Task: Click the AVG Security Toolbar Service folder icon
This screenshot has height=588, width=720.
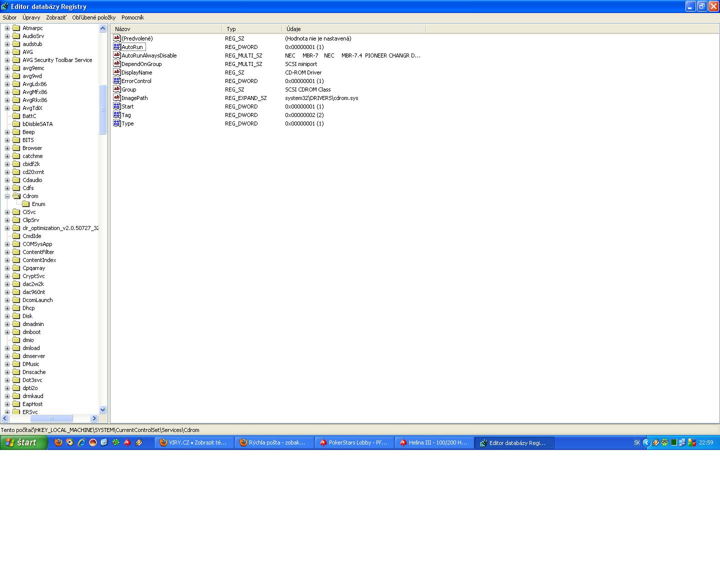Action: pyautogui.click(x=16, y=60)
